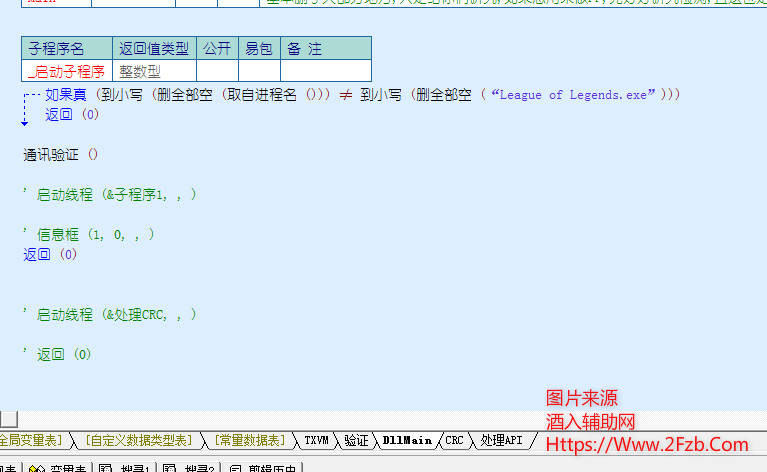Viewport: 767px width, 472px height.
Task: Click the 取自进程名 () call
Action: (274, 95)
